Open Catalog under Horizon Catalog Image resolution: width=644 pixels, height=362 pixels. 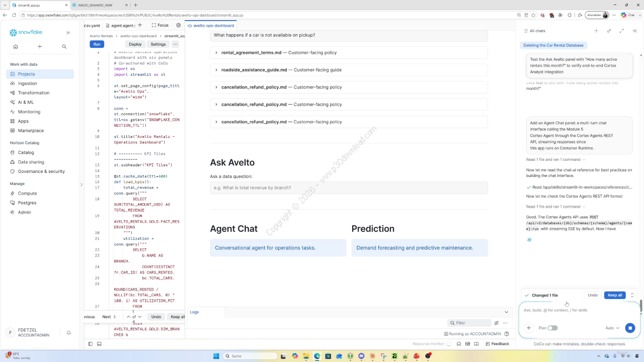(40, 152)
